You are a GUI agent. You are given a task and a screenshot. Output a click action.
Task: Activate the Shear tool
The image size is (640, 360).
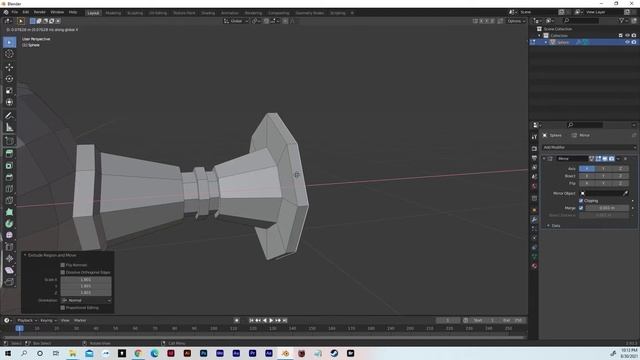(9, 270)
